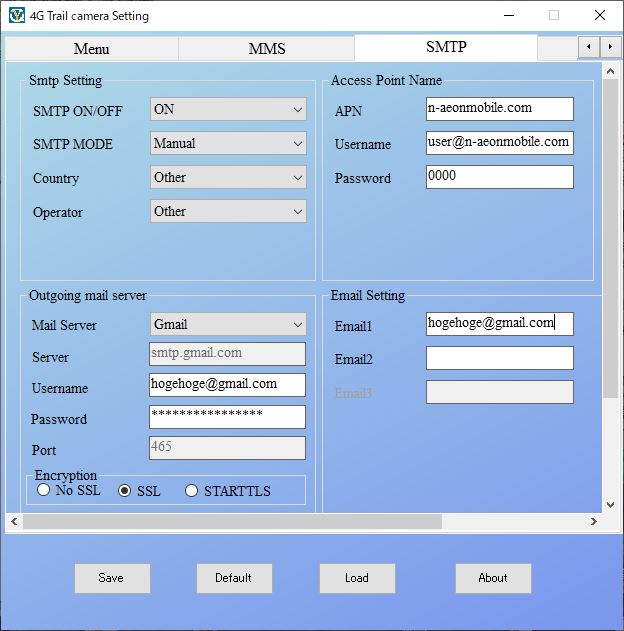Open the SMTP ON/OFF dropdown
This screenshot has width=624, height=631.
[x=228, y=109]
